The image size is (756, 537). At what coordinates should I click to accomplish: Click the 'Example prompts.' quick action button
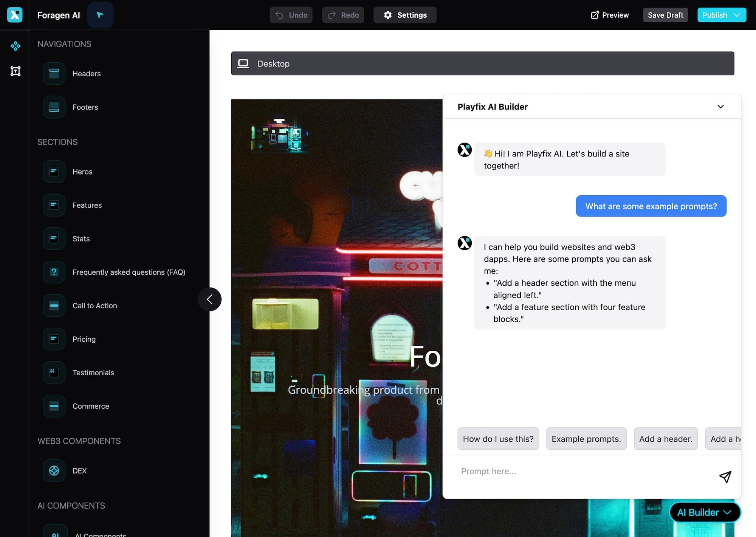[x=586, y=438]
